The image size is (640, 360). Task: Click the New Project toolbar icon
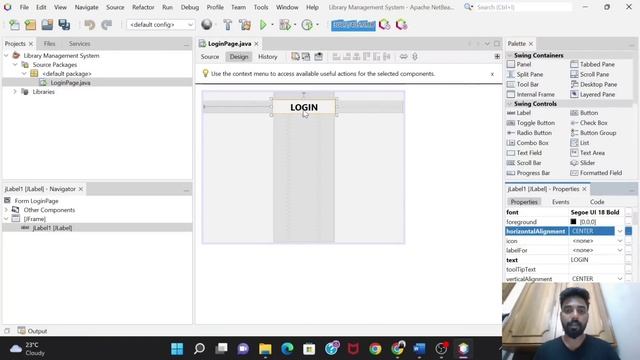tap(31, 25)
